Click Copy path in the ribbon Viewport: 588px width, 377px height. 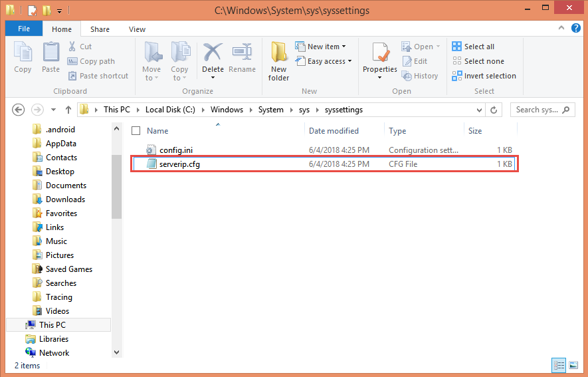92,61
